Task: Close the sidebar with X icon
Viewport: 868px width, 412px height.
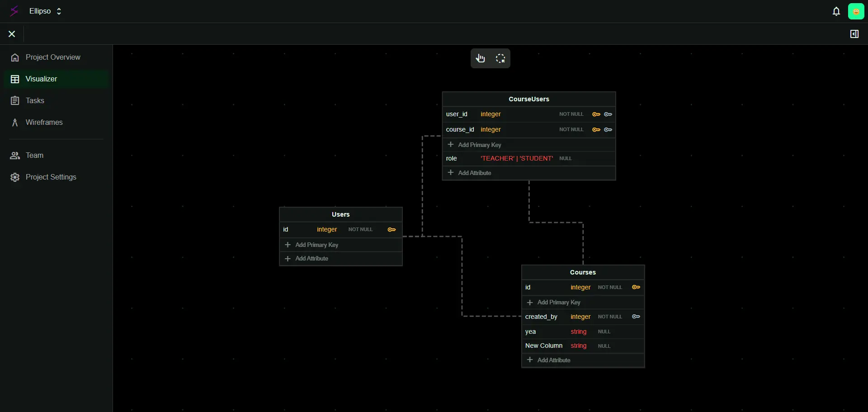Action: [12, 34]
